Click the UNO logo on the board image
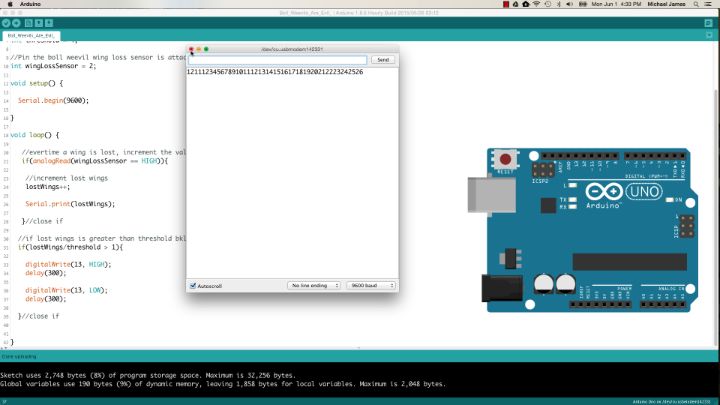 (644, 191)
